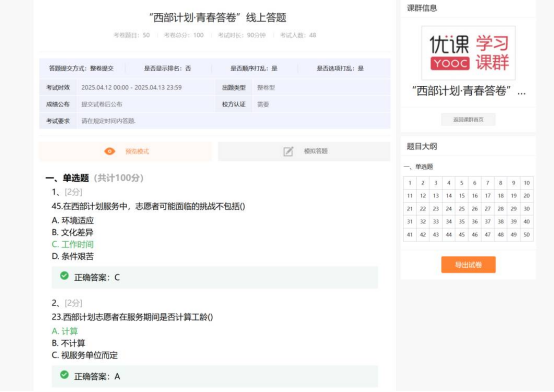
Task: Jump to question 41 in the outline grid
Action: (x=410, y=235)
